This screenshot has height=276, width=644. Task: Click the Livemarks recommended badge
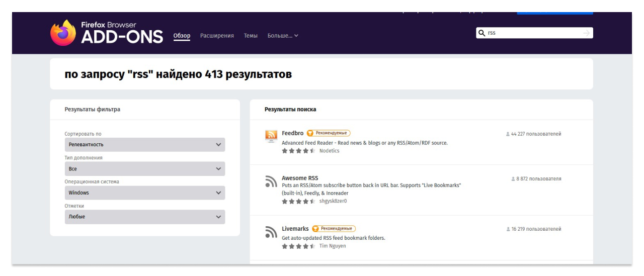point(334,229)
